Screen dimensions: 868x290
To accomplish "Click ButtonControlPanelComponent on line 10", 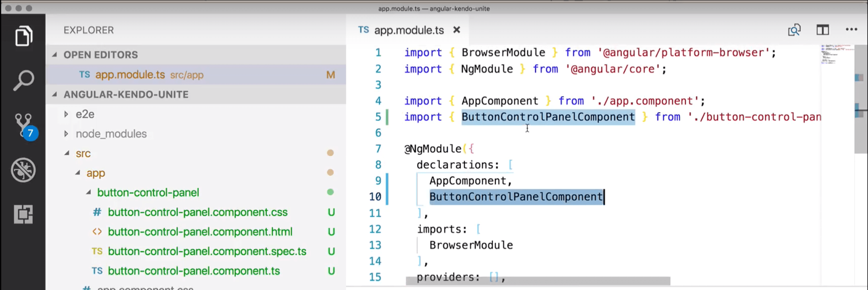I will [516, 197].
